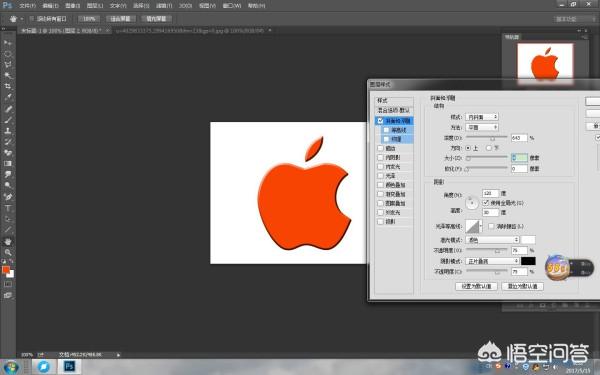Viewport: 600px width, 375px height.
Task: Enable Anti-aliased (消除锯齿) checkbox
Action: [491, 227]
